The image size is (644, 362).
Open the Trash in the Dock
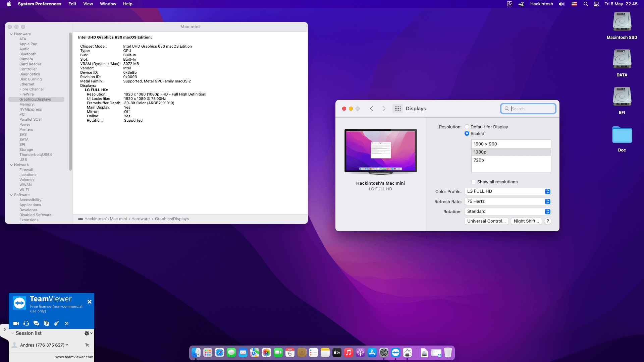[448, 353]
